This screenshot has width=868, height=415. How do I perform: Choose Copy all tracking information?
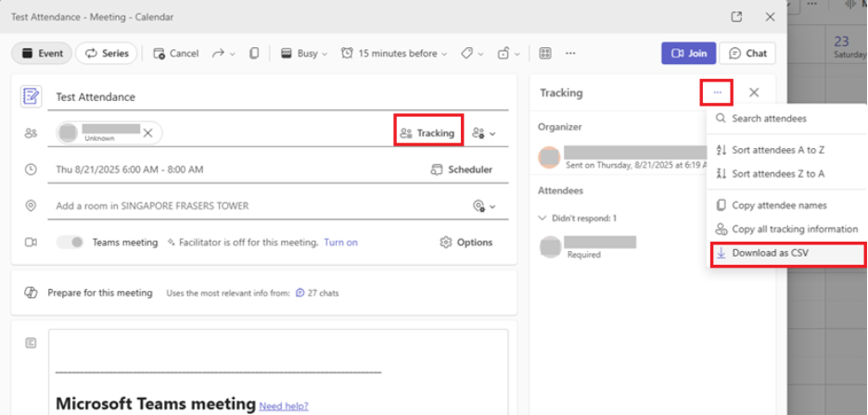pyautogui.click(x=786, y=229)
